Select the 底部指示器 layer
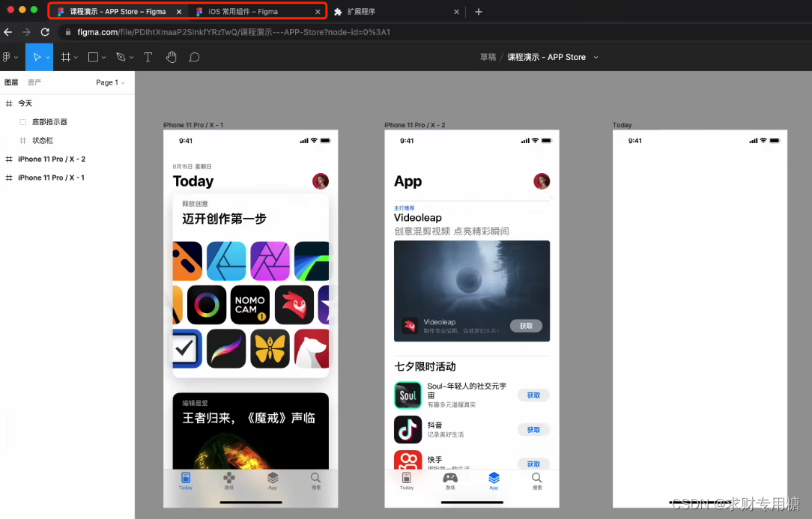The height and width of the screenshot is (519, 812). tap(67, 122)
